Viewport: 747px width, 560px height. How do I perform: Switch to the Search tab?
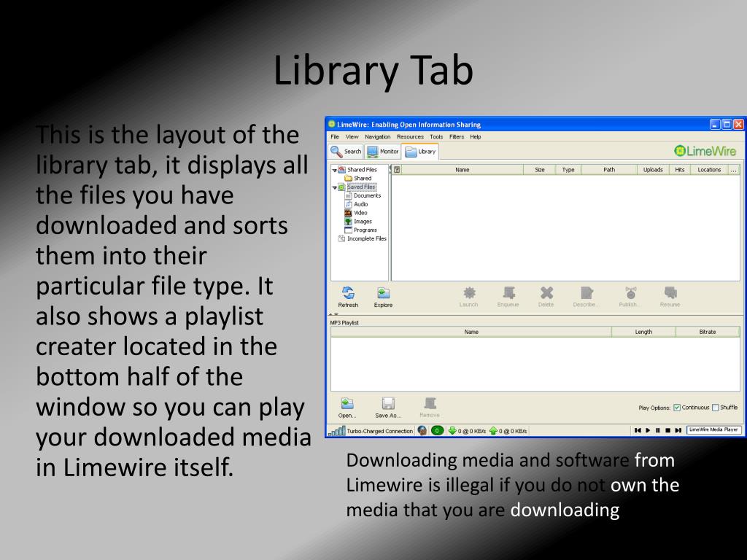click(x=347, y=152)
